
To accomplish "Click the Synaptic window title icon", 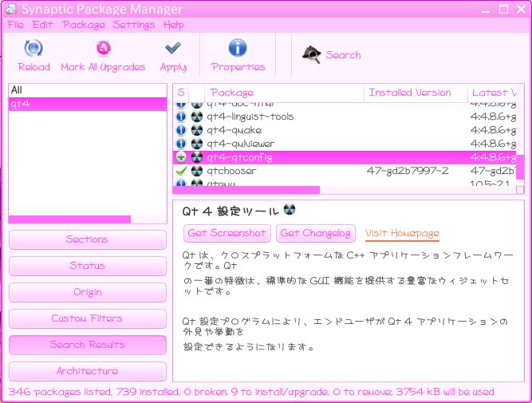I will pyautogui.click(x=11, y=9).
